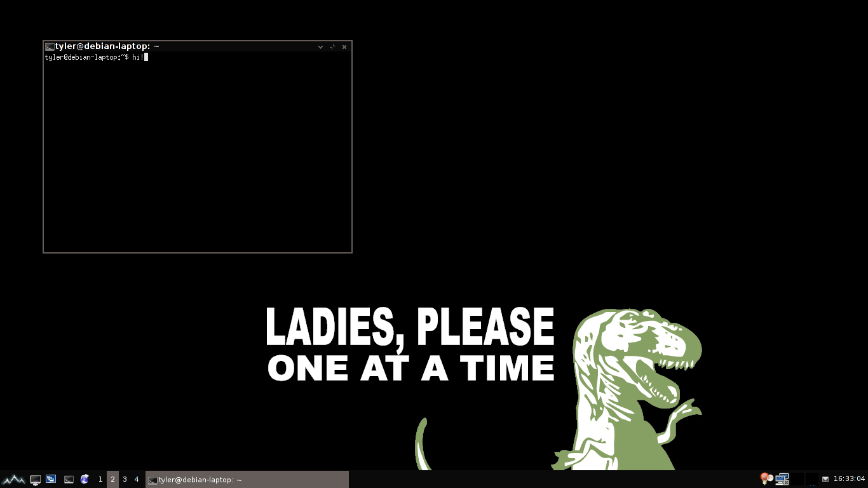Switch to workspace 2

click(x=112, y=479)
